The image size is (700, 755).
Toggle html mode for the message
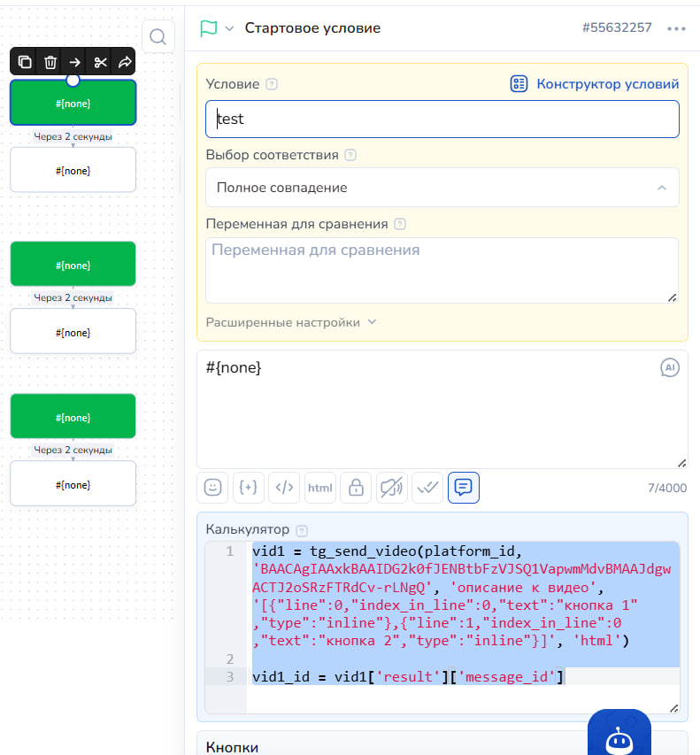click(320, 488)
